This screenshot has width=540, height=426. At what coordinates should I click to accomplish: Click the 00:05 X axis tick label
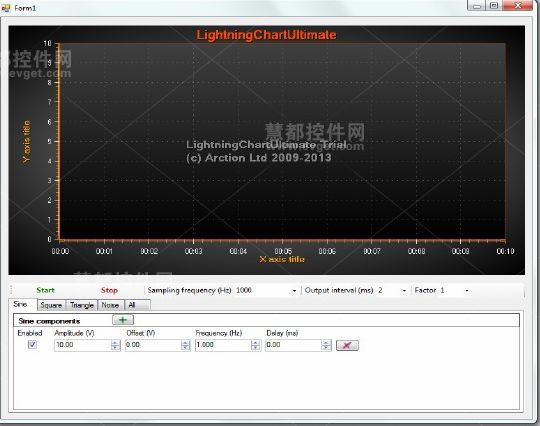pyautogui.click(x=283, y=251)
